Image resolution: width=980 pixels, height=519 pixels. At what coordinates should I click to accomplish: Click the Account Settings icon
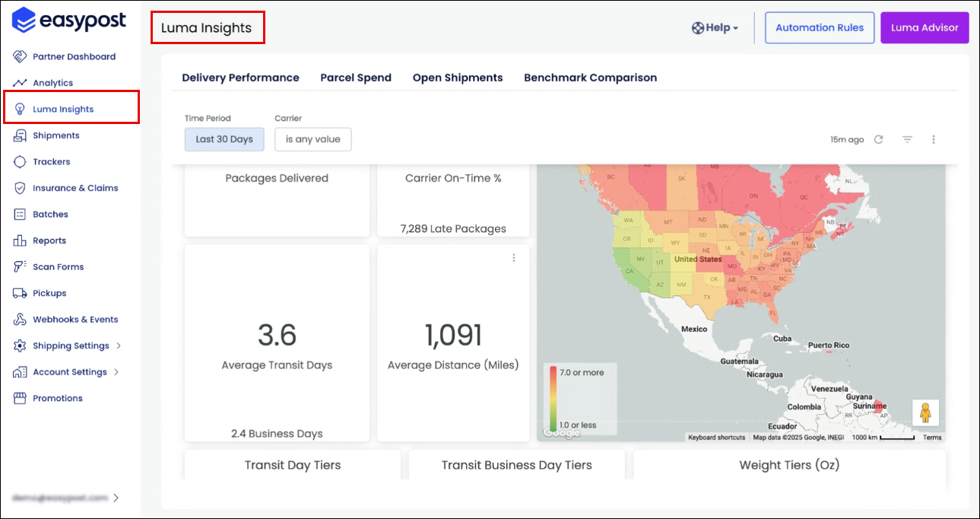[x=21, y=372]
